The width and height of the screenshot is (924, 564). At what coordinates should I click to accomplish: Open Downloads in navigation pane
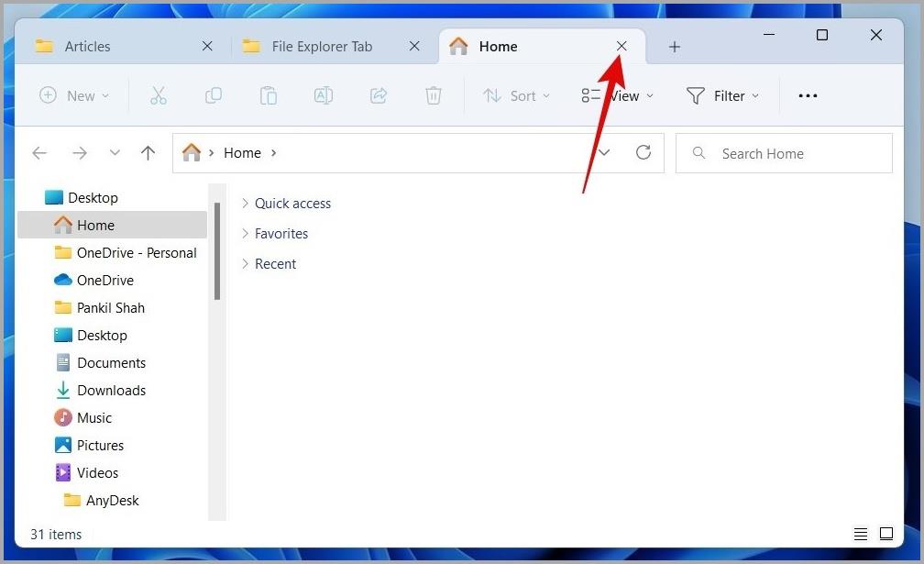(112, 390)
